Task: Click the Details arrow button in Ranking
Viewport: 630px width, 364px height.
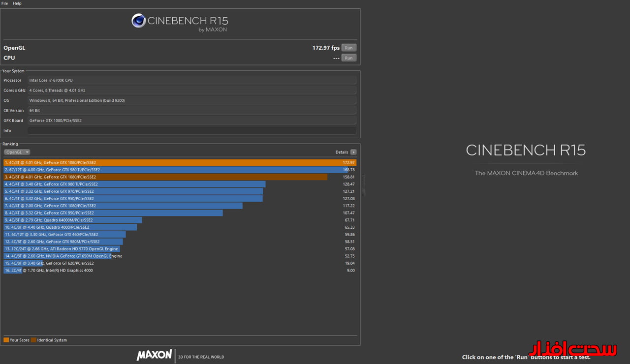Action: coord(353,152)
